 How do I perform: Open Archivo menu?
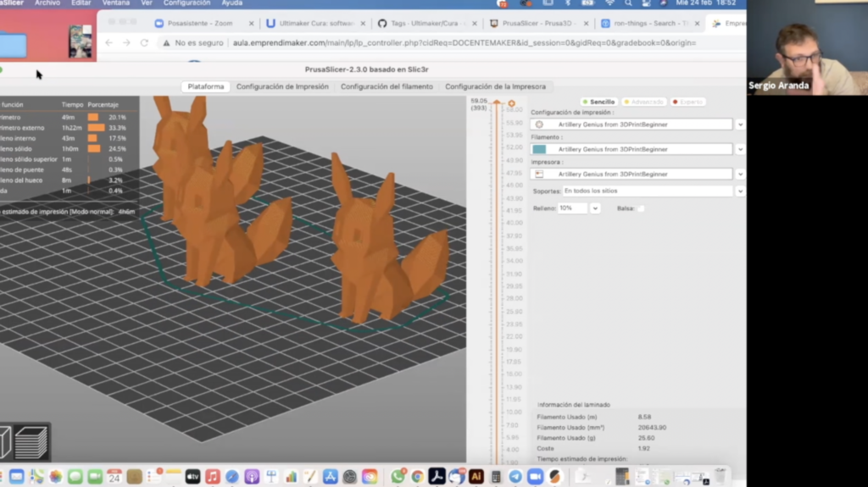tap(47, 3)
